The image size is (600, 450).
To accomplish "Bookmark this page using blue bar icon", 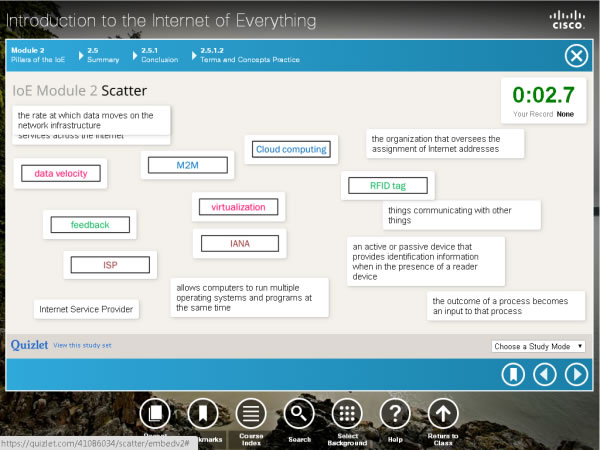I will 512,374.
